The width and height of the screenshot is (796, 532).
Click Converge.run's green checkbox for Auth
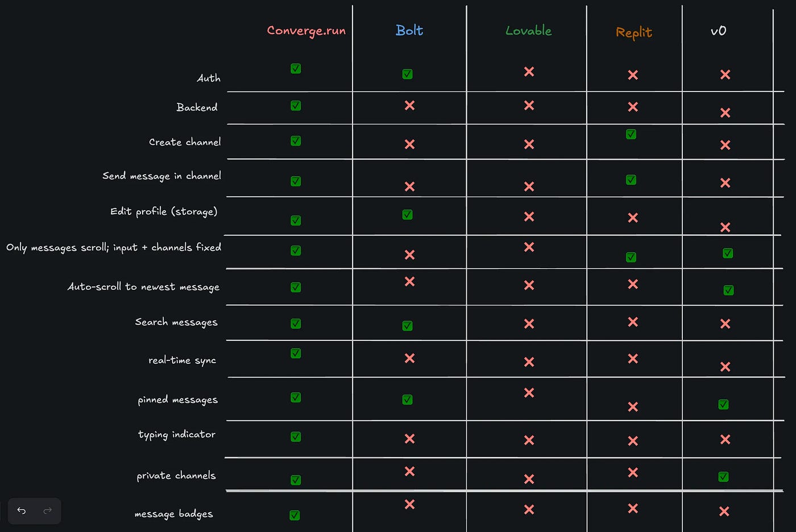tap(296, 69)
